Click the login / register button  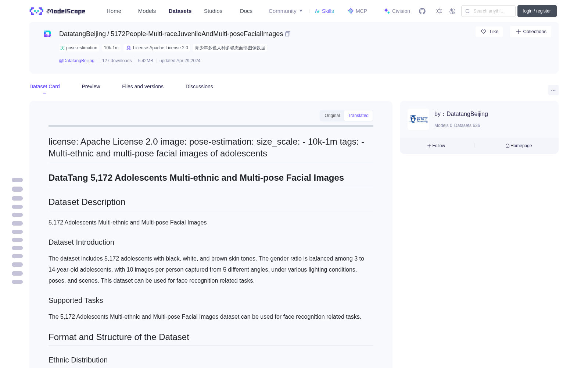(x=537, y=11)
